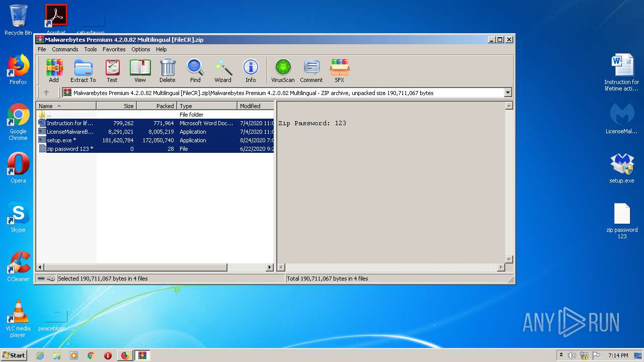644x362 pixels.
Task: Open the Commands menu
Action: (65, 49)
